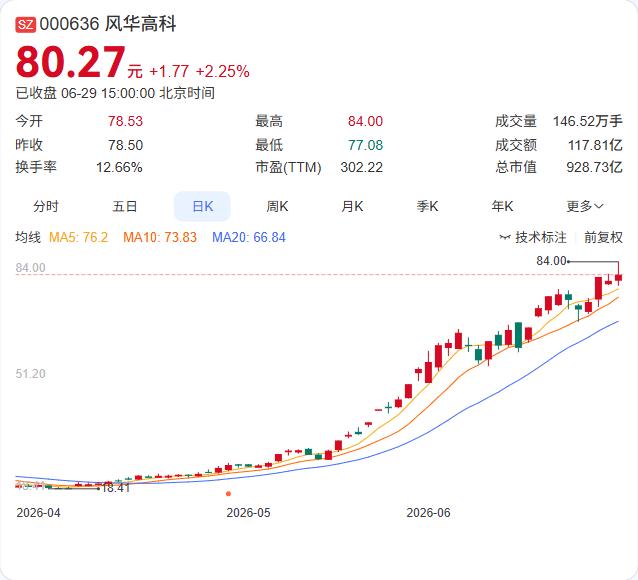638x580 pixels.
Task: Click the 今开 value 78.53
Action: coord(125,121)
